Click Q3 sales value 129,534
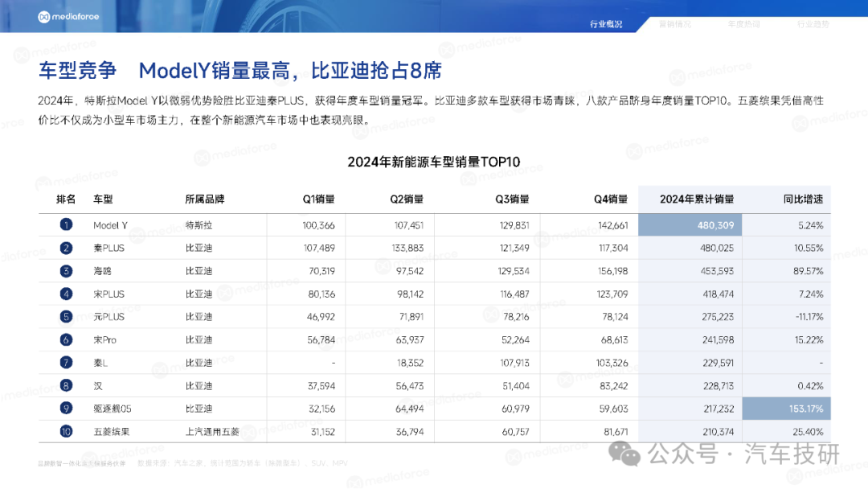The width and height of the screenshot is (868, 489). click(x=514, y=271)
